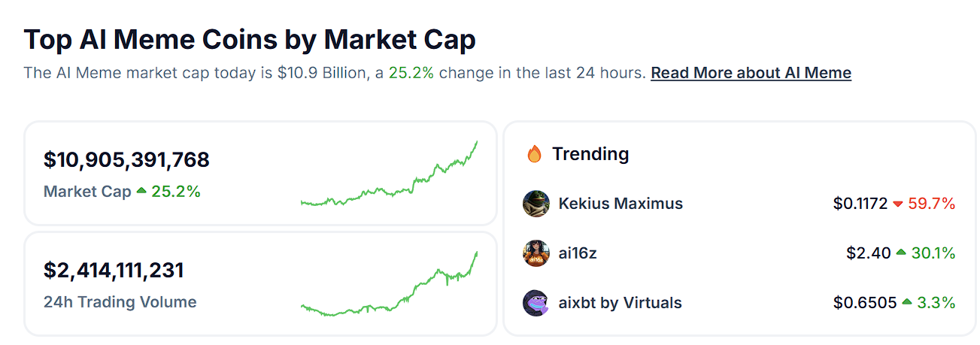Open the aixbt by Virtuals coin name
This screenshot has height=345, width=980.
pos(620,303)
